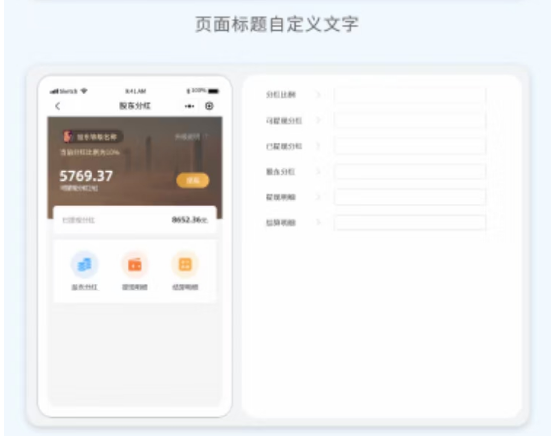551x436 pixels.
Task: Tap the circular target icon in header
Action: coord(209,106)
